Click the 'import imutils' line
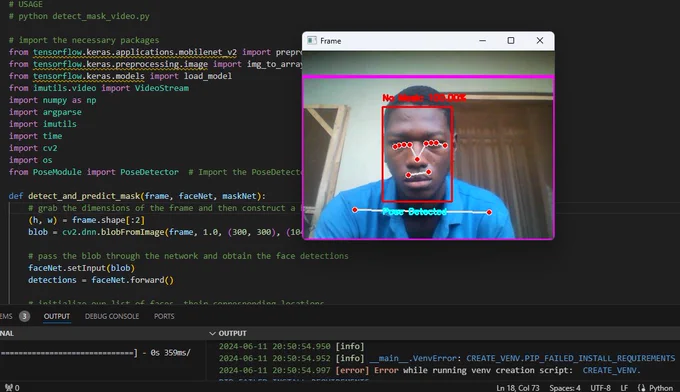This screenshot has width=680, height=392. (42, 124)
